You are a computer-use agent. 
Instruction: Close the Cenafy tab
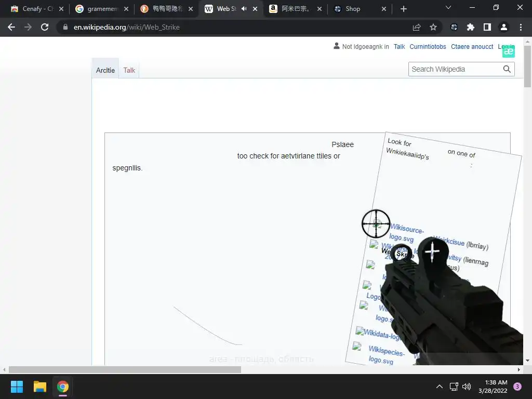pos(61,9)
